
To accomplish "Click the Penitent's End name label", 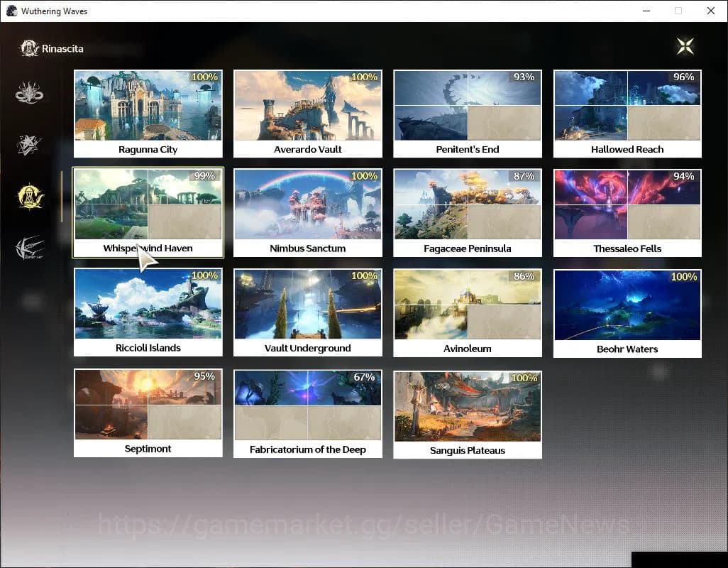I will coord(467,149).
